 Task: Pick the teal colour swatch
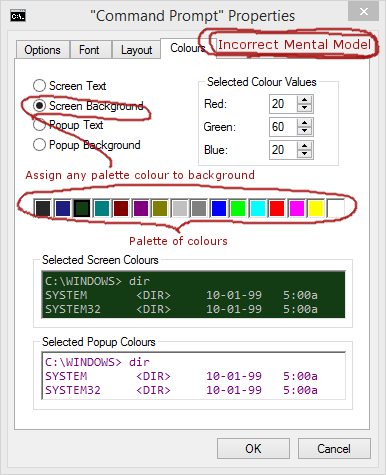click(102, 208)
